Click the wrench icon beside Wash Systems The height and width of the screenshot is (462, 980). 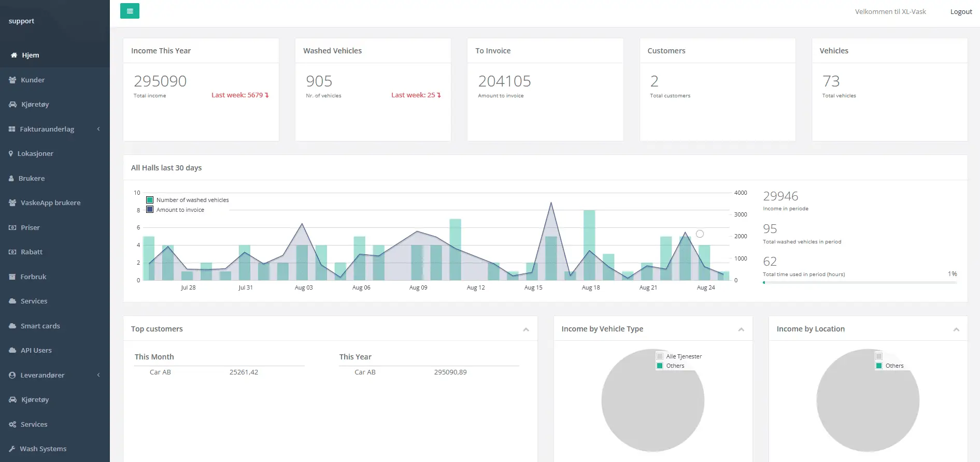(x=12, y=449)
